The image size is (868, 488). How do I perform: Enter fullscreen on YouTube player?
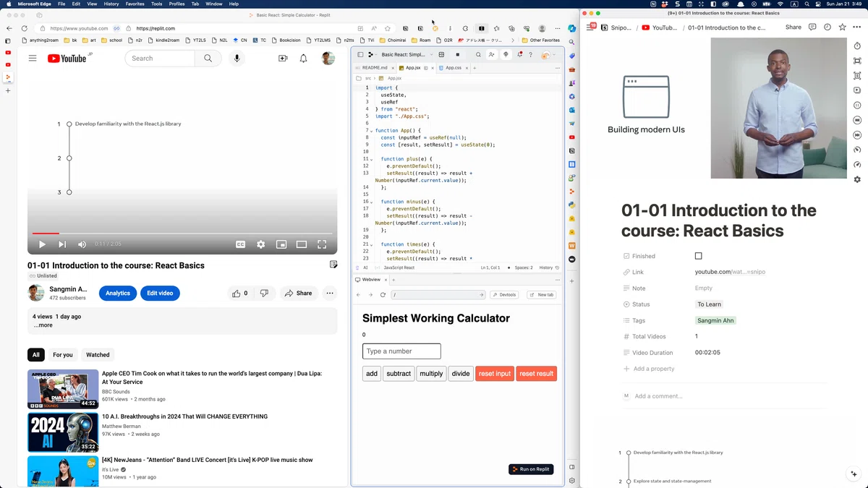coord(322,244)
